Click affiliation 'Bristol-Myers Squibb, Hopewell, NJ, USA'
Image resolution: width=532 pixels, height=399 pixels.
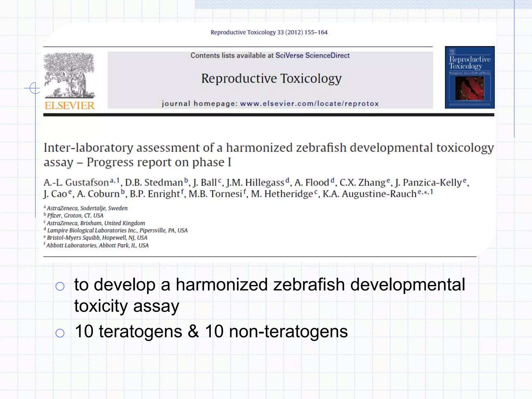click(x=97, y=238)
